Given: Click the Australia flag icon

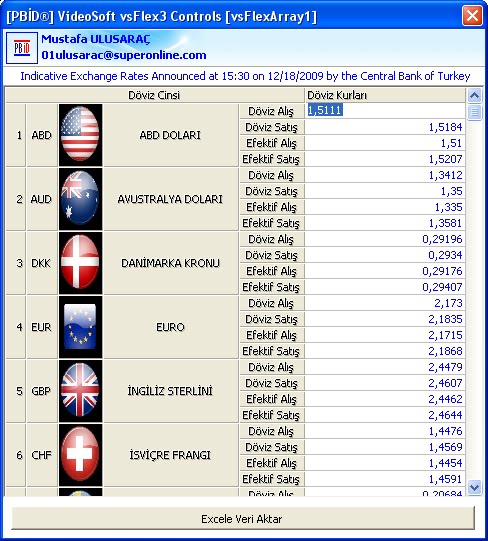Looking at the screenshot, I should 80,199.
